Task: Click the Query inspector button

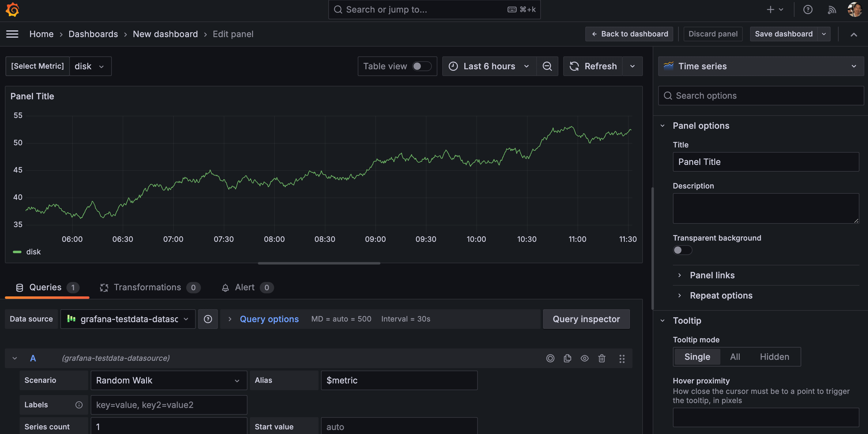Action: pyautogui.click(x=586, y=319)
